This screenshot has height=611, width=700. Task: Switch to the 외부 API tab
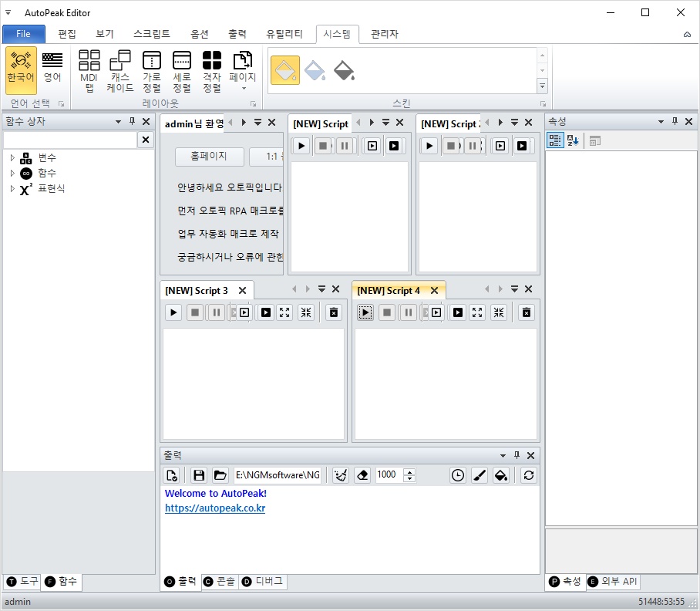(x=612, y=582)
